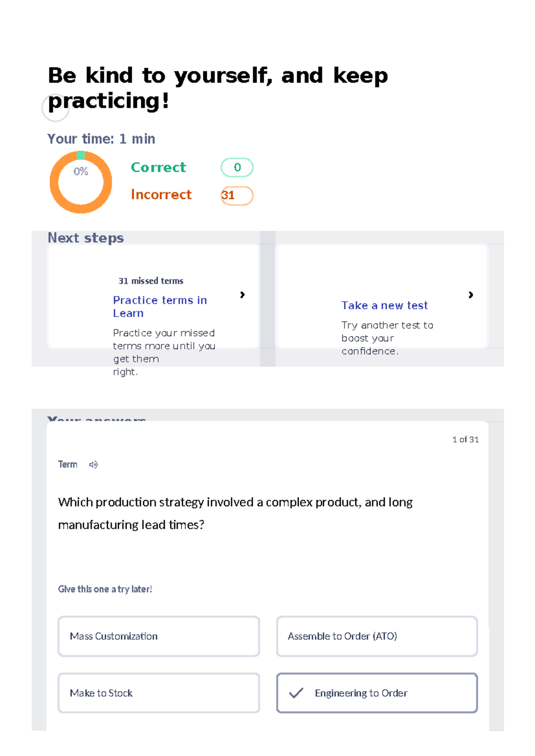The width and height of the screenshot is (535, 756).
Task: Click the Correct count badge showing 0
Action: tap(237, 168)
